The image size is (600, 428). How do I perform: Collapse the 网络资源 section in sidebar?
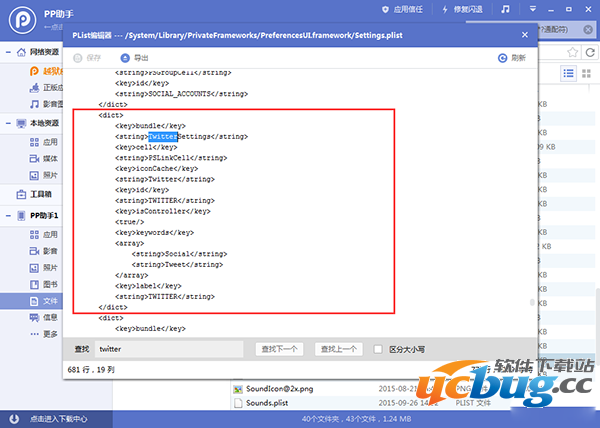(8, 51)
